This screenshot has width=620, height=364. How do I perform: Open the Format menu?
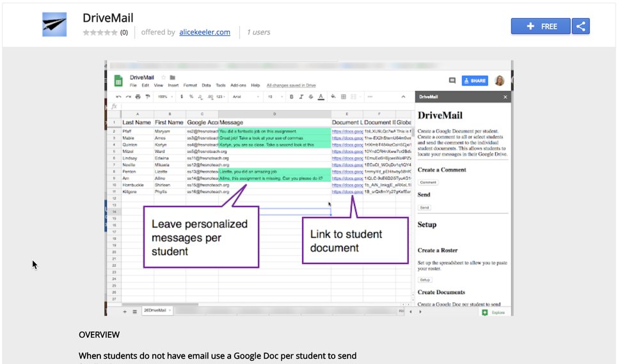pos(190,85)
